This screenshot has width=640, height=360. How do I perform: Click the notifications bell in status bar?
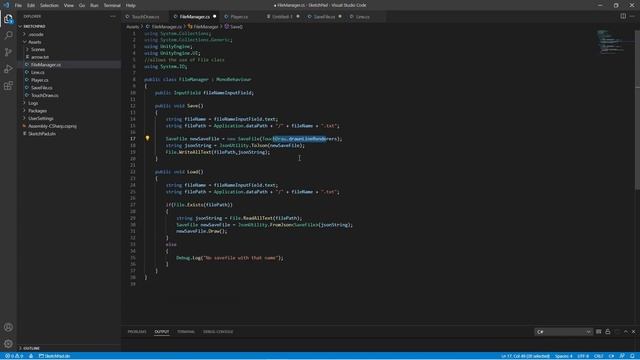tap(632, 356)
